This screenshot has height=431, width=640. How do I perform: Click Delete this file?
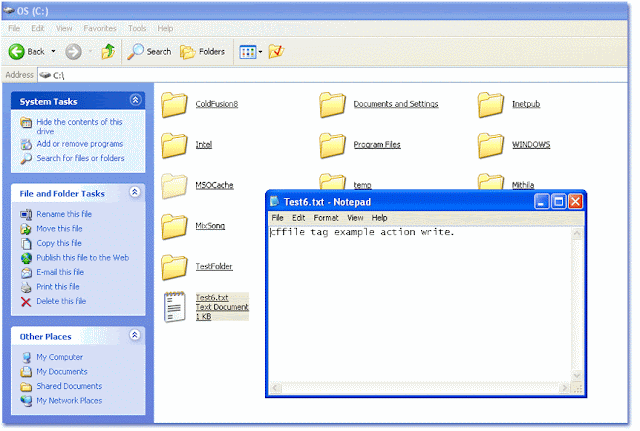pos(61,302)
